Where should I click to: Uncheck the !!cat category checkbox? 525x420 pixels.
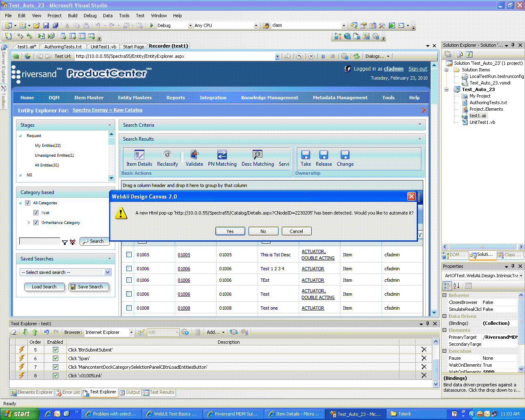[36, 213]
